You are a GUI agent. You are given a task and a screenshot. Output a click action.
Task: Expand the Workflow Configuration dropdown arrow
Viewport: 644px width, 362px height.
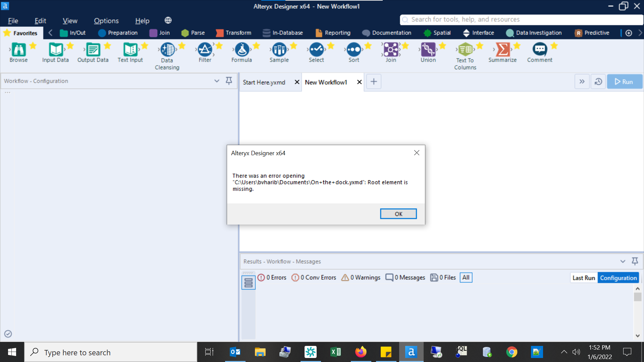coord(217,81)
